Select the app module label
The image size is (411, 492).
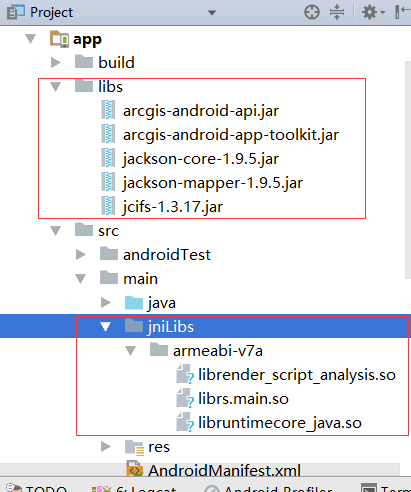87,40
